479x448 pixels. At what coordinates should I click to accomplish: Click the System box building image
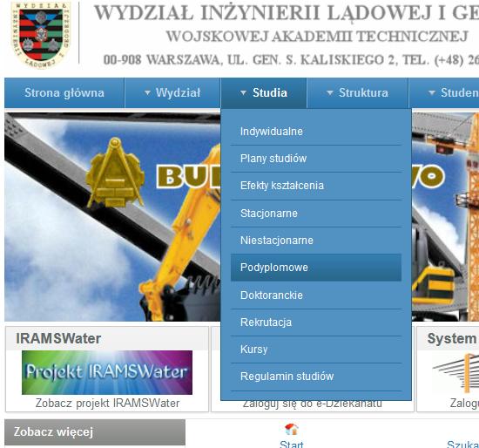pos(456,373)
